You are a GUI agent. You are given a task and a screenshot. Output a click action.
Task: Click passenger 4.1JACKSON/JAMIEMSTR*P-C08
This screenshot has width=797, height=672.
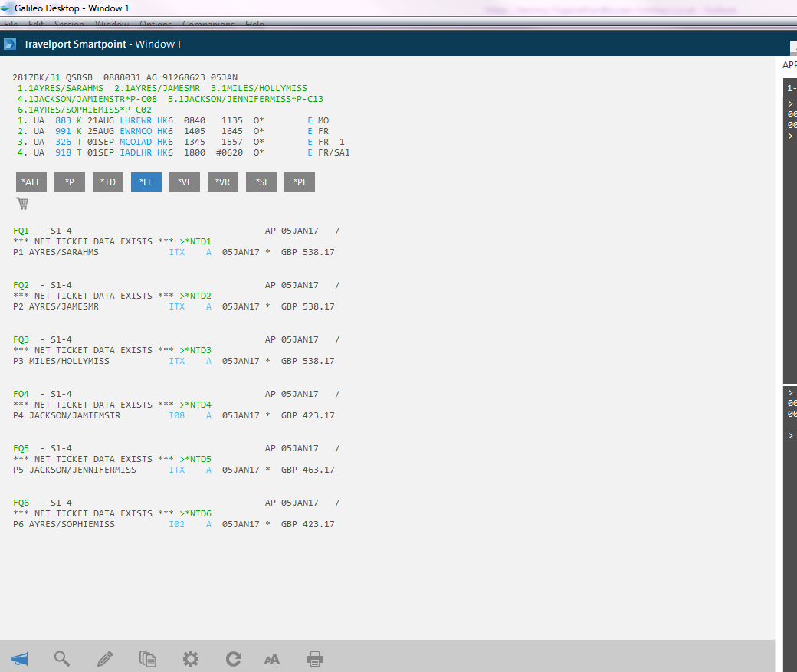point(87,99)
